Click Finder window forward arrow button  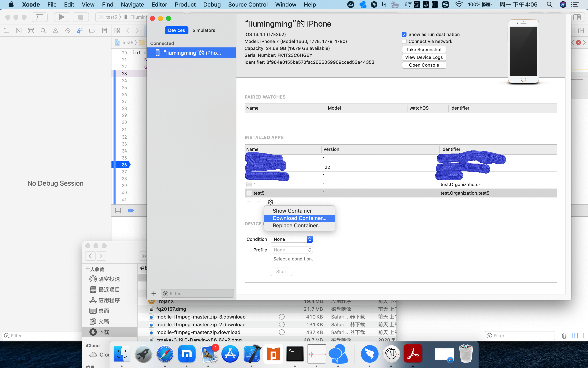coord(101,256)
